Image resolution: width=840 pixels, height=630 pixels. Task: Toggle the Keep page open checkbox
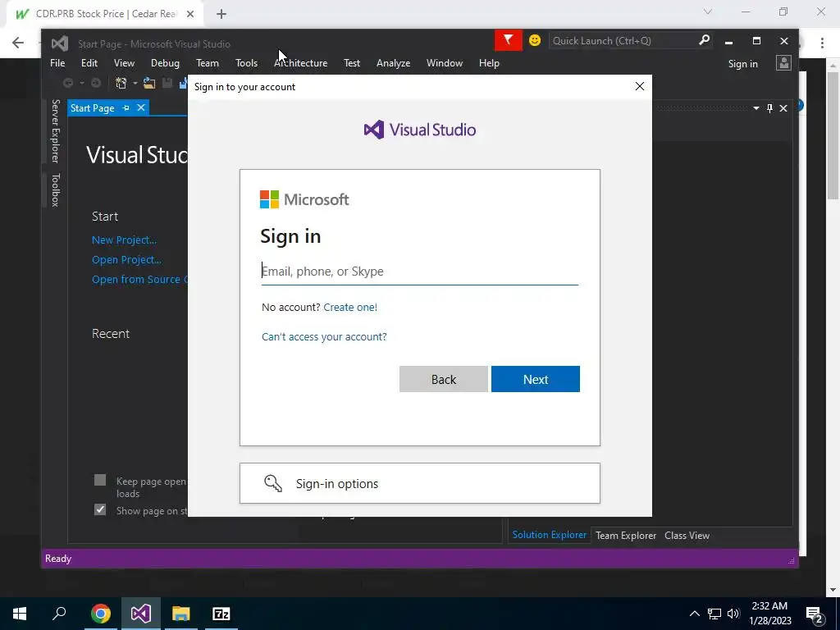[99, 480]
